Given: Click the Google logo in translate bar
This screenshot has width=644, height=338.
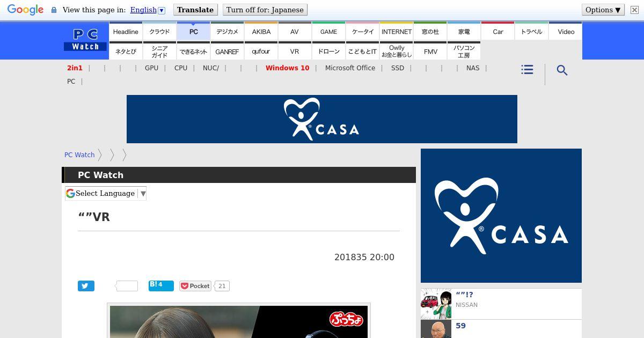Looking at the screenshot, I should click(25, 10).
